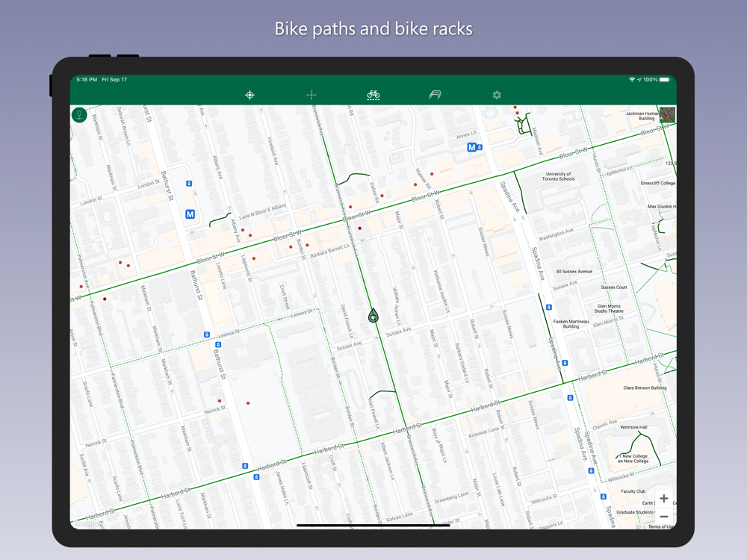This screenshot has height=560, width=747.
Task: Tap the Ernescliff College label
Action: (658, 183)
